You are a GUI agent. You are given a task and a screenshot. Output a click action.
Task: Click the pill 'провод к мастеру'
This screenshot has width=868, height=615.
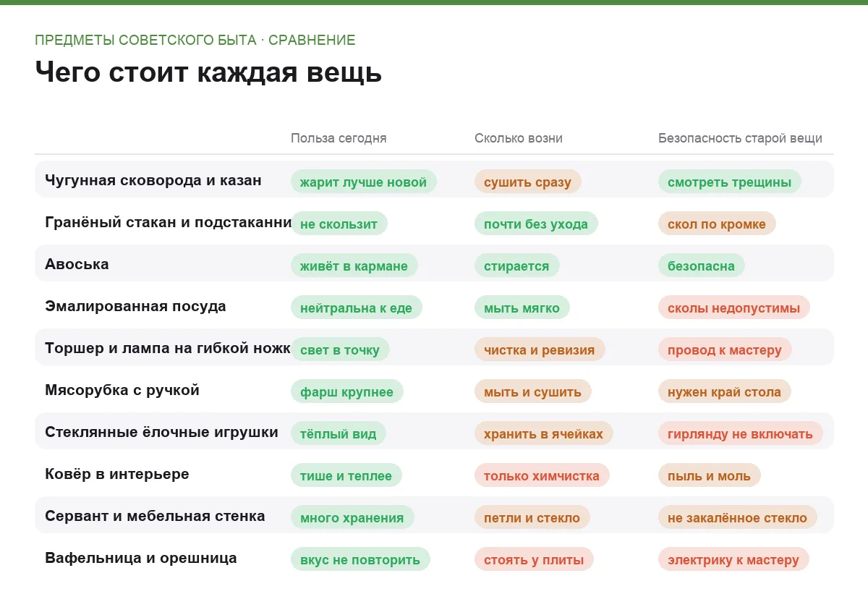click(x=725, y=349)
